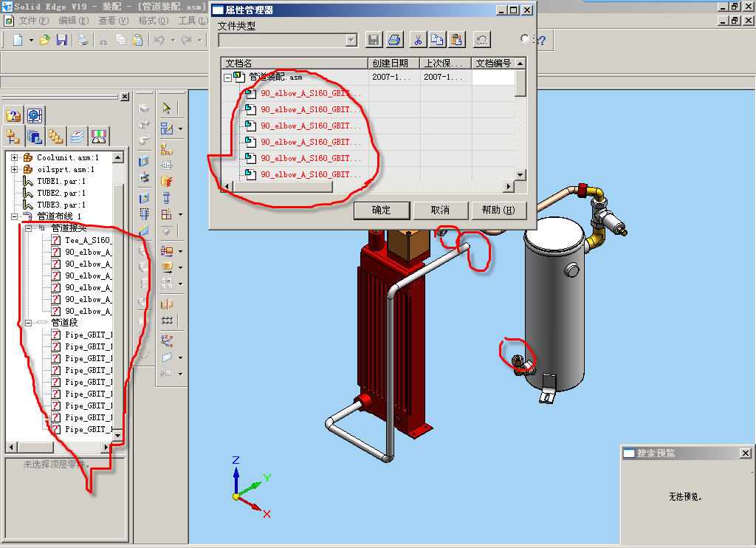Click the XYZ coordinate system tool icon
The width and height of the screenshot is (756, 548).
tap(167, 341)
